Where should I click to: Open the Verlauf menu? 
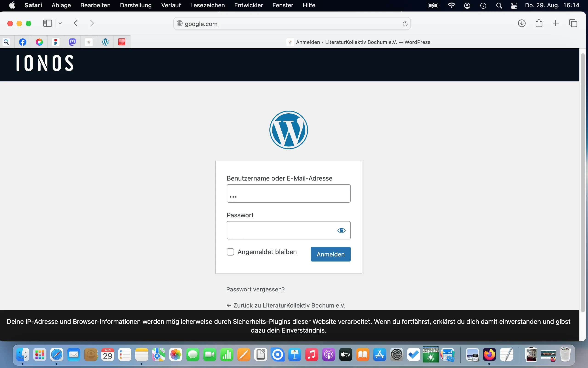pos(171,5)
